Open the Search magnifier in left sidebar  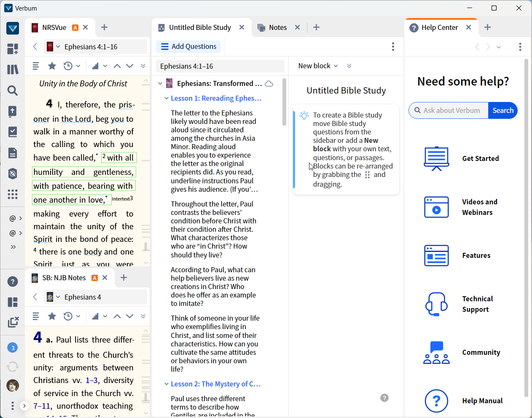[x=13, y=90]
